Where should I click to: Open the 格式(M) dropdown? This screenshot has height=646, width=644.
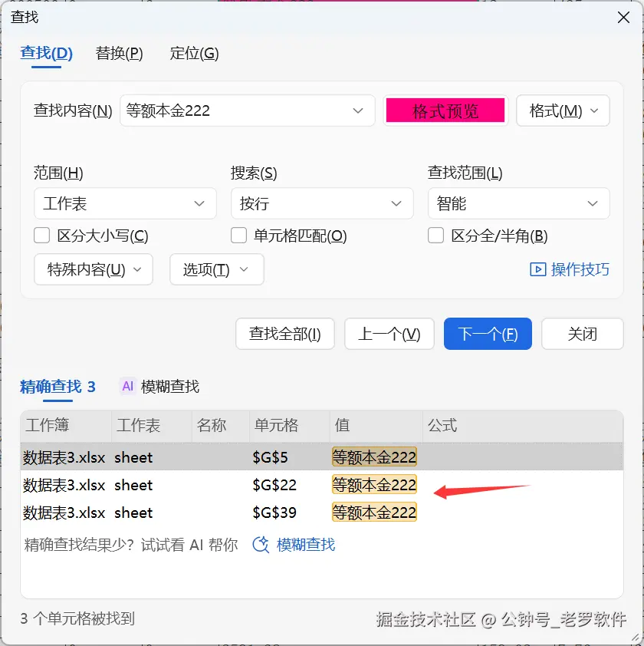tap(563, 110)
